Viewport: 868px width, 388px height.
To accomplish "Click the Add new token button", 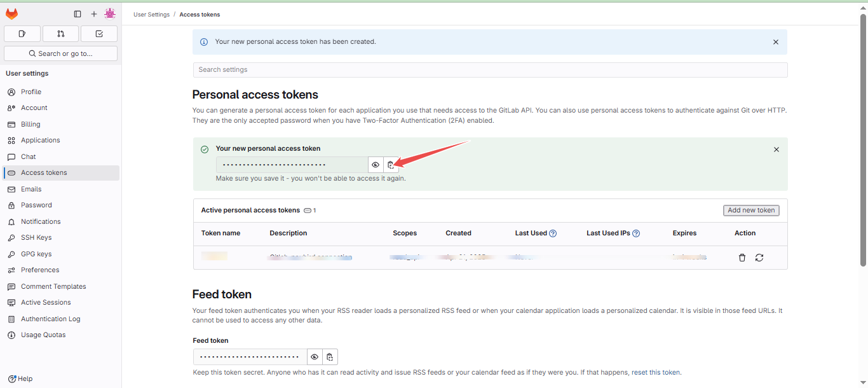I will point(751,210).
